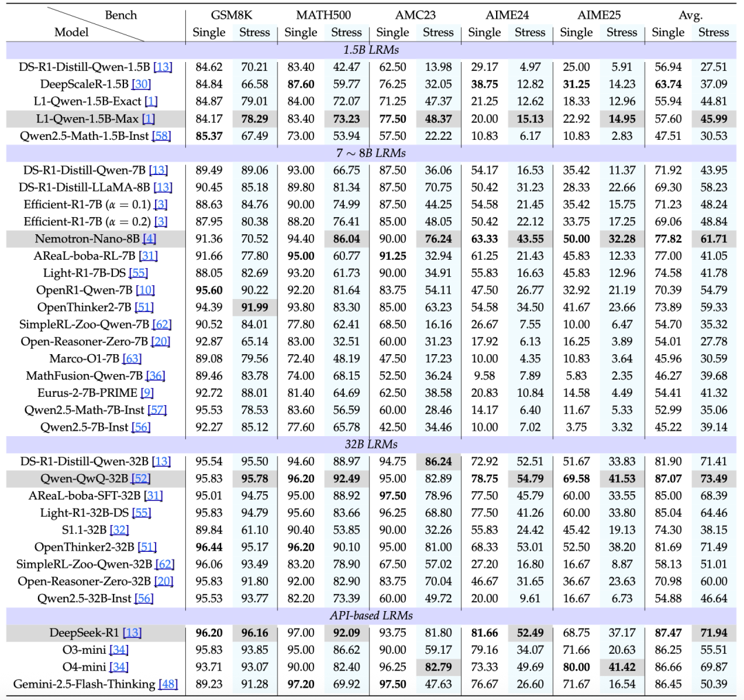Screen dimensions: 744x700
Task: Select the Stress subheader under AIME25
Action: [x=621, y=32]
